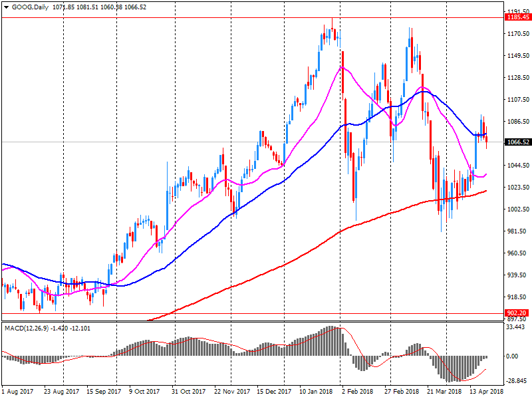Click the 1044.50 price axis label

(x=518, y=165)
